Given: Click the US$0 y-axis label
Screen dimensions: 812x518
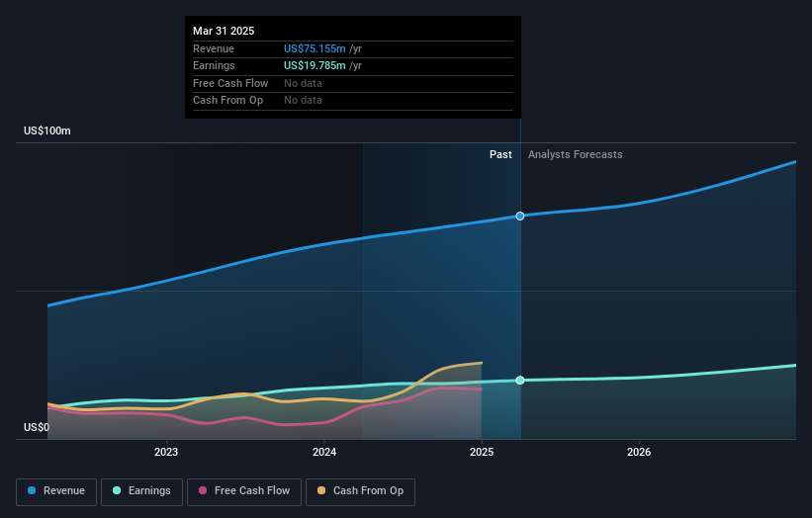Looking at the screenshot, I should click(37, 427).
